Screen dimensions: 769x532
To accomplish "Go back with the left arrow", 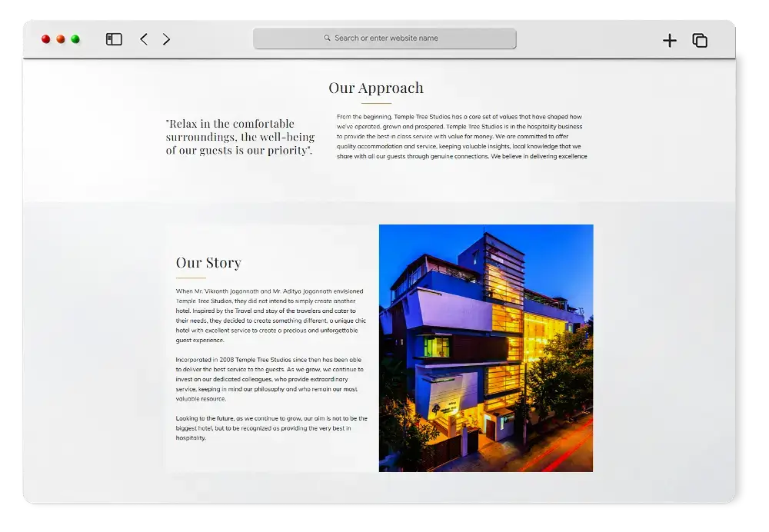I will (x=144, y=39).
